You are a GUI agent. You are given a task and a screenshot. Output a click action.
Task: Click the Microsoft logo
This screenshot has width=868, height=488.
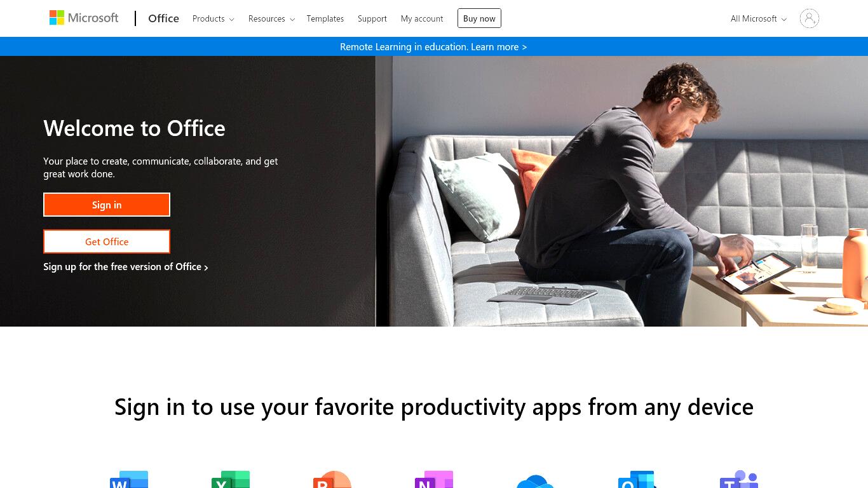[x=84, y=18]
